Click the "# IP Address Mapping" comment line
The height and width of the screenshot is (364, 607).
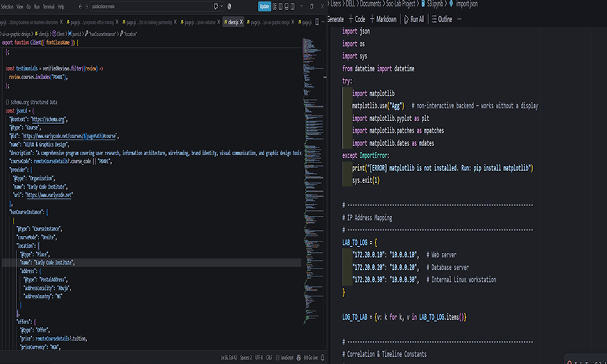(367, 218)
